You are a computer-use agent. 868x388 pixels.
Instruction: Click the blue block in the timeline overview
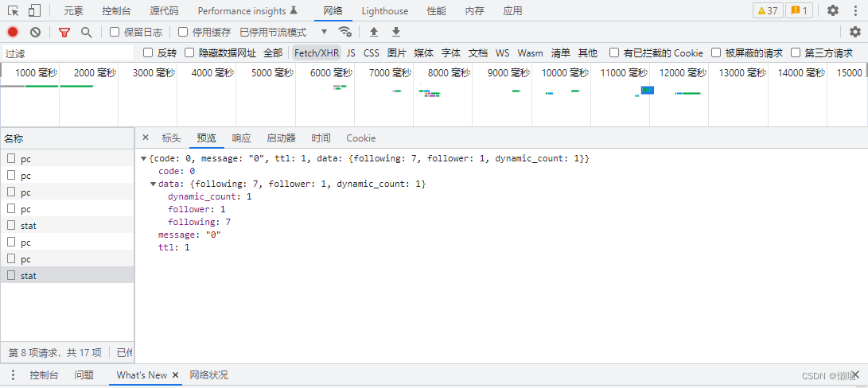647,90
